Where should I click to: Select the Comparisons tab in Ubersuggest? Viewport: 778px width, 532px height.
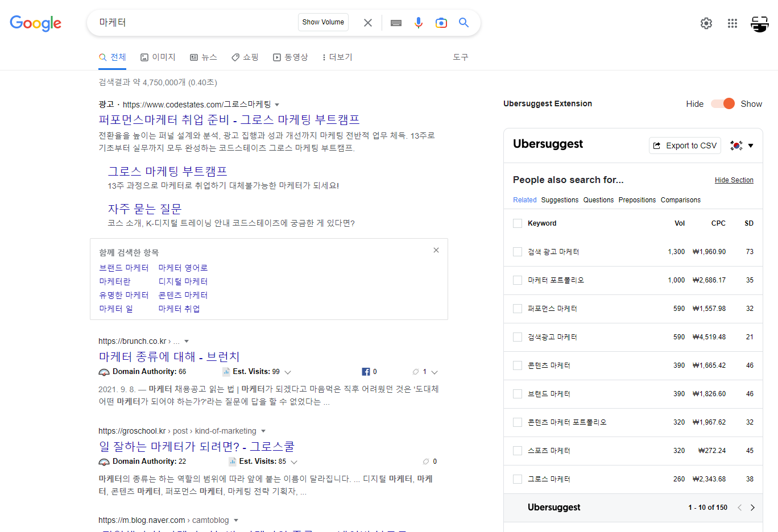click(681, 200)
